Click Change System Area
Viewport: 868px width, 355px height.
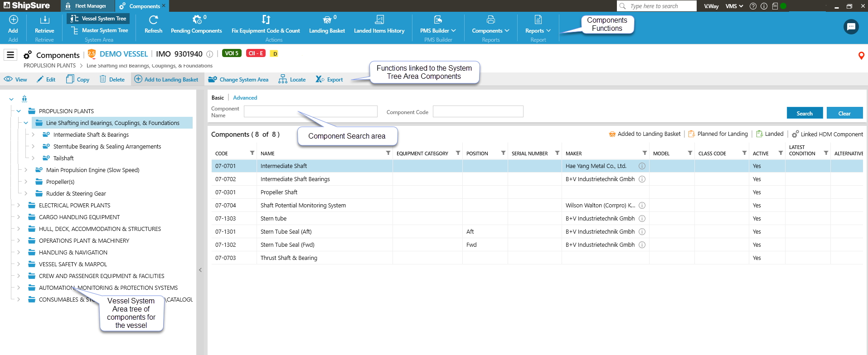point(238,79)
